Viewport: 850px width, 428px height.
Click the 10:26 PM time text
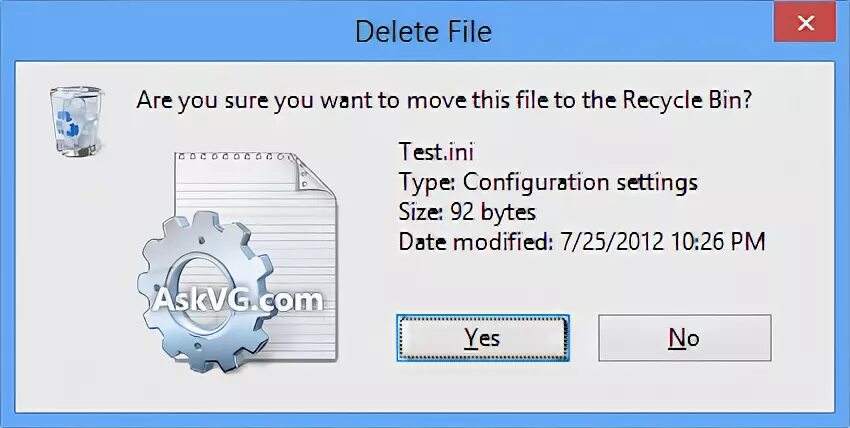tap(718, 242)
